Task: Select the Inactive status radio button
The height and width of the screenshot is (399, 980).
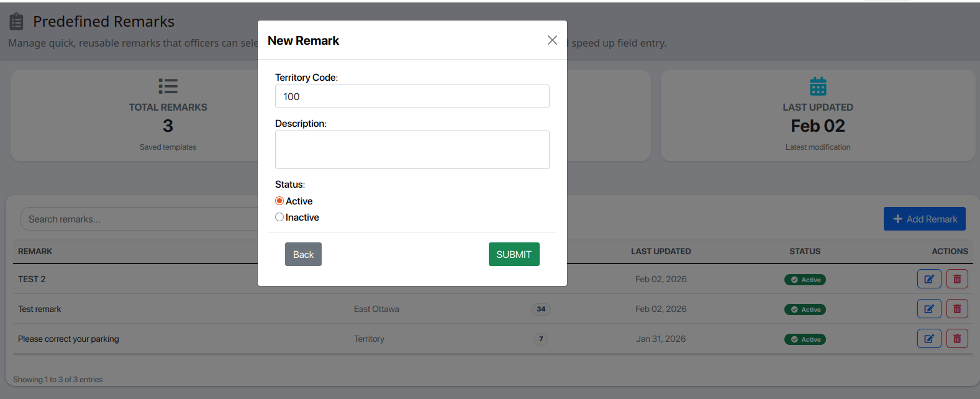Action: point(279,217)
